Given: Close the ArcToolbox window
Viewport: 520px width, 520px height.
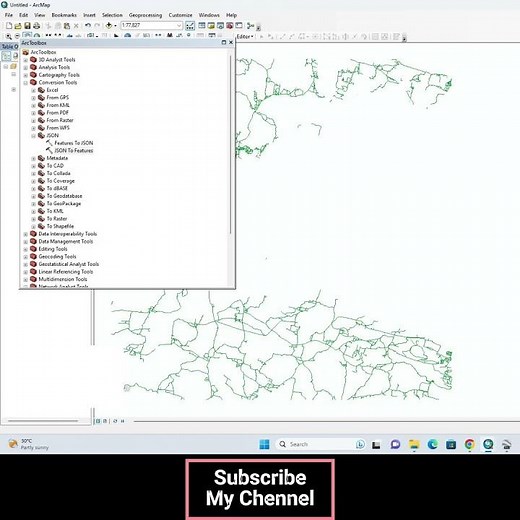Looking at the screenshot, I should tap(231, 43).
